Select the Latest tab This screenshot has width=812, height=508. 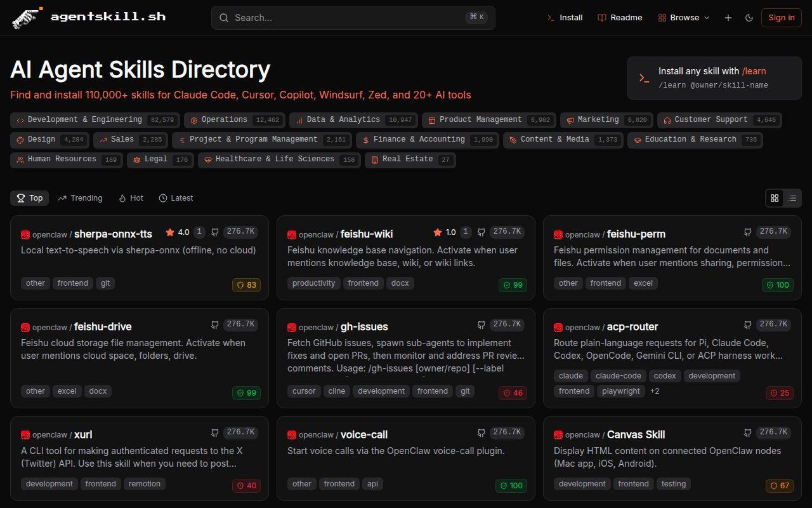point(176,198)
